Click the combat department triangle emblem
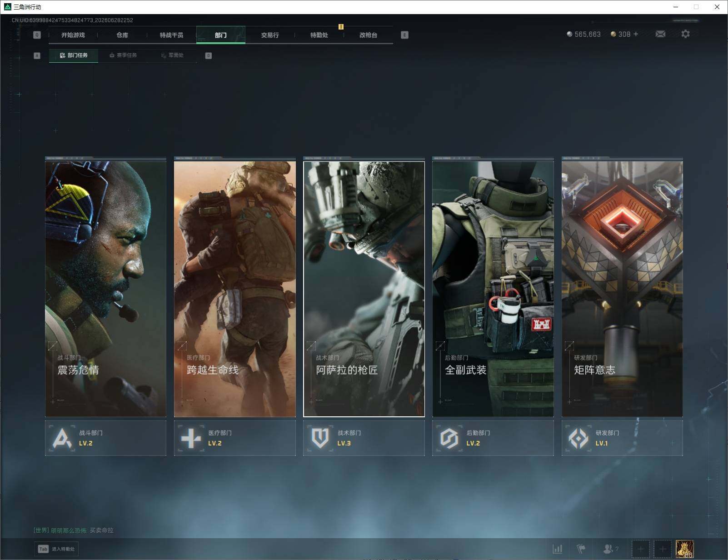The width and height of the screenshot is (728, 560). [62, 438]
